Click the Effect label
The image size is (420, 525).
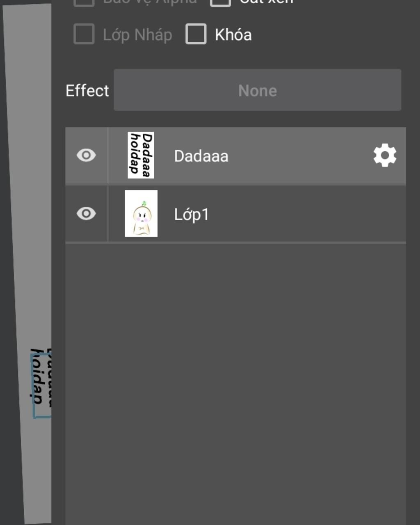coord(87,91)
